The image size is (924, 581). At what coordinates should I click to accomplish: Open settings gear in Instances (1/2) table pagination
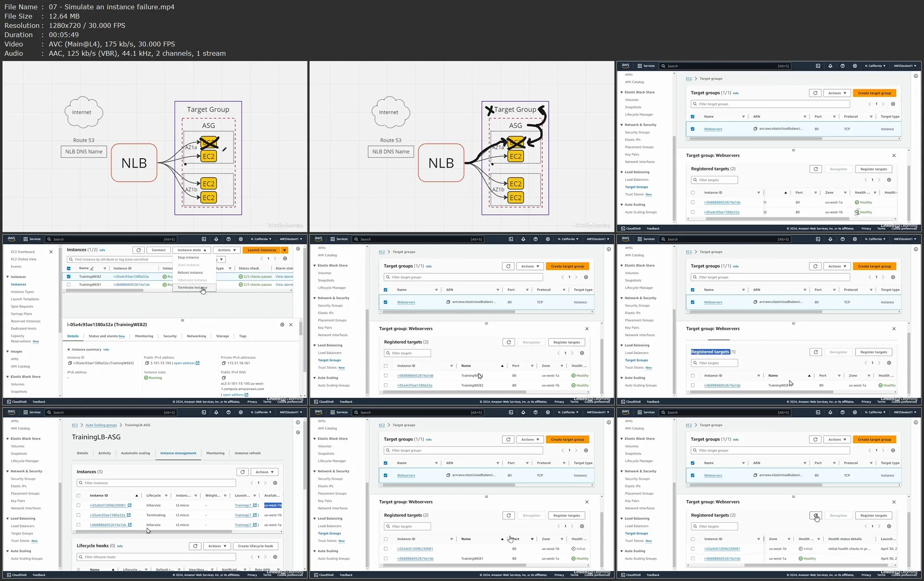pos(285,259)
